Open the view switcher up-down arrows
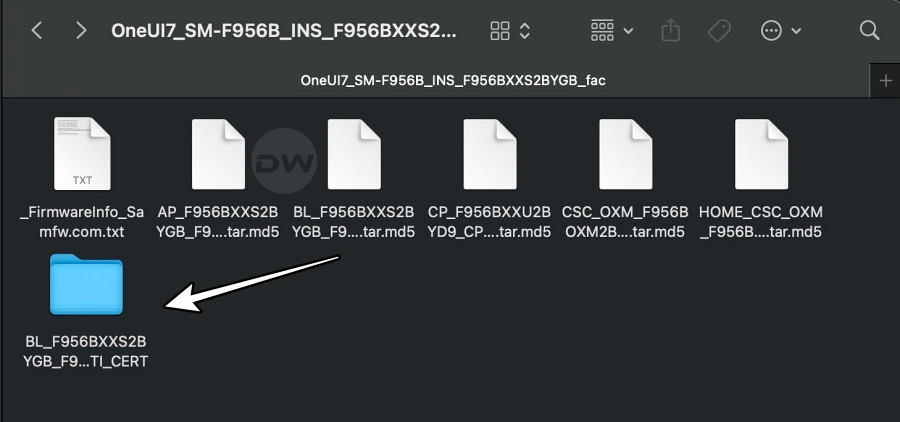This screenshot has height=422, width=900. pyautogui.click(x=525, y=30)
